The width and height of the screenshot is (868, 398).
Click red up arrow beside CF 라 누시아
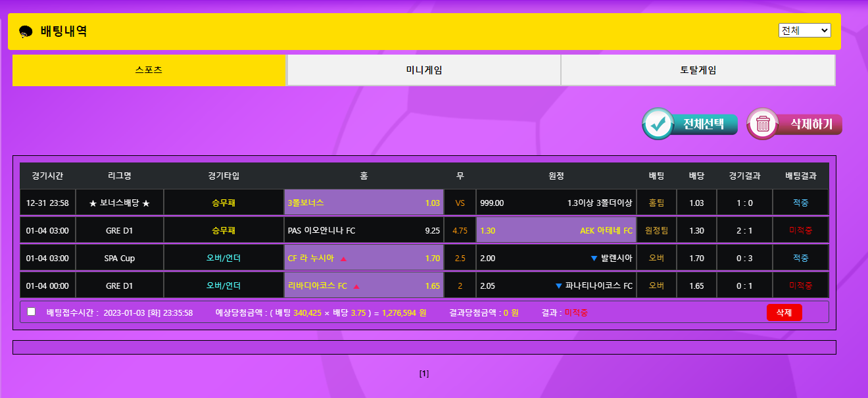(x=343, y=259)
